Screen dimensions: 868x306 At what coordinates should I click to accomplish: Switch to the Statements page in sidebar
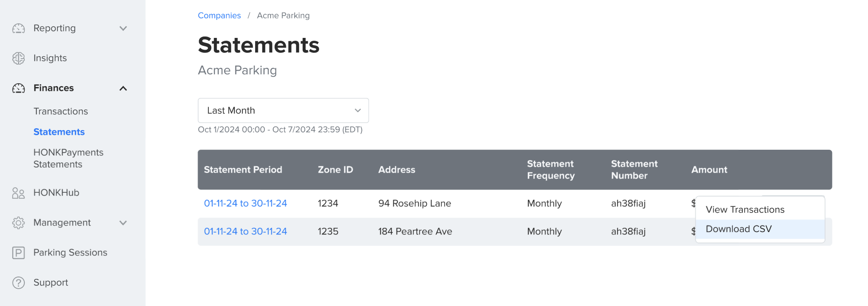[59, 131]
